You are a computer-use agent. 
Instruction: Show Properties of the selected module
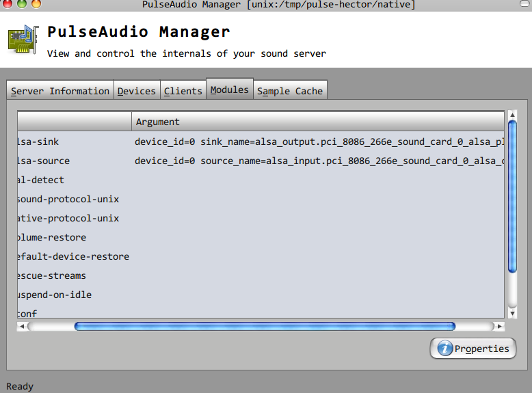tap(473, 349)
